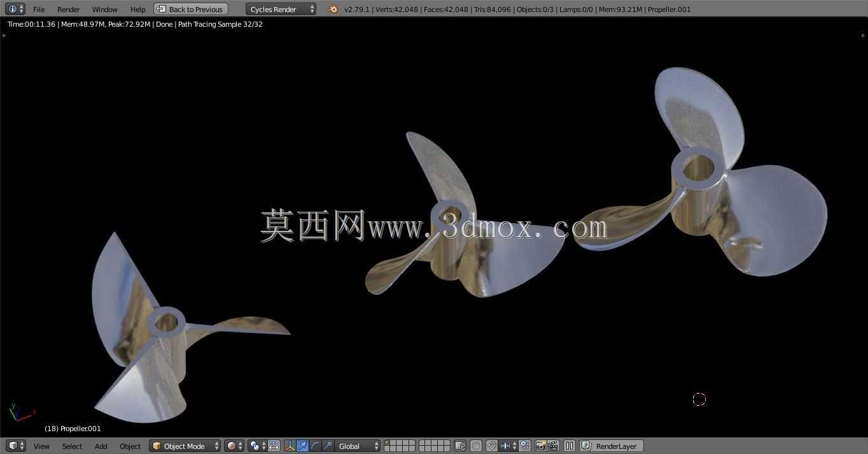Open the 3D View's Object menu
Viewport: 868px width, 454px height.
(130, 446)
